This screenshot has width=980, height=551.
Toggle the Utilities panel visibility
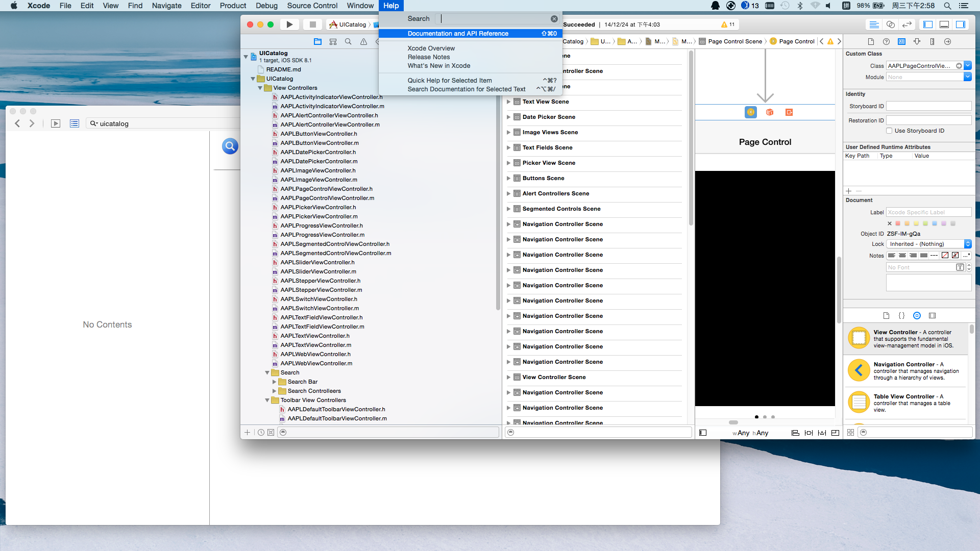tap(961, 24)
